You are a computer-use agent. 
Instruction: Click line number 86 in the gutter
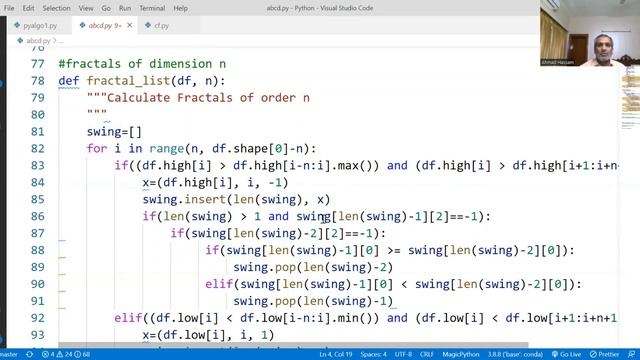[38, 216]
